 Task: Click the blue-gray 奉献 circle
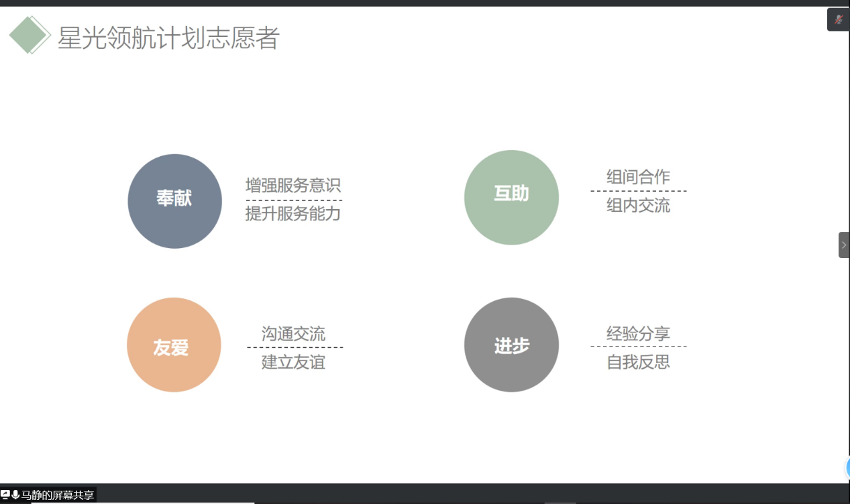(174, 201)
